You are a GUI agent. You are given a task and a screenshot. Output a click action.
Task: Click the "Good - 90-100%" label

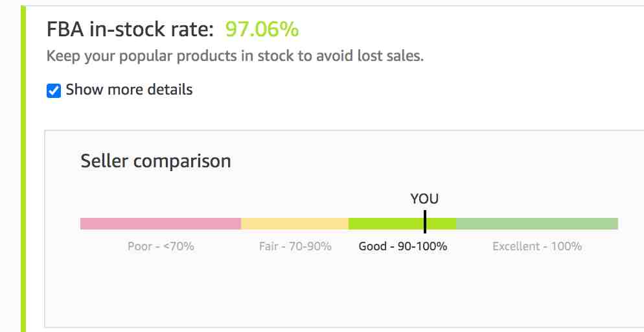(403, 246)
